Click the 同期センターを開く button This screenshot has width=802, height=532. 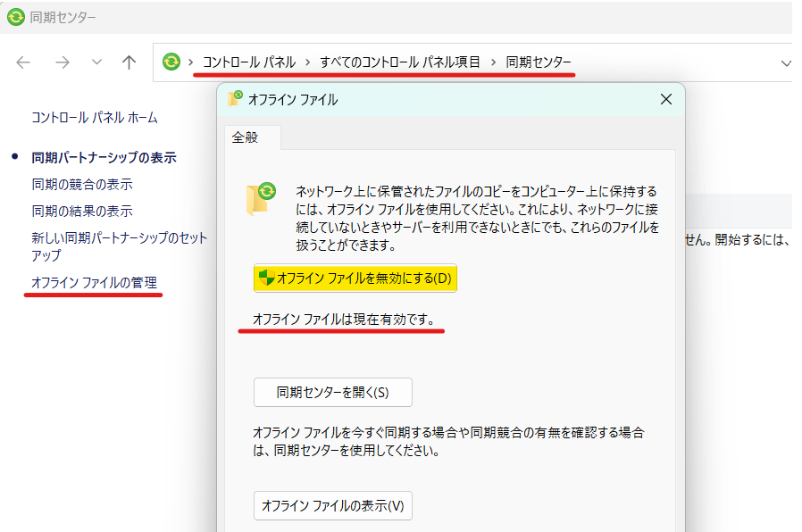332,392
